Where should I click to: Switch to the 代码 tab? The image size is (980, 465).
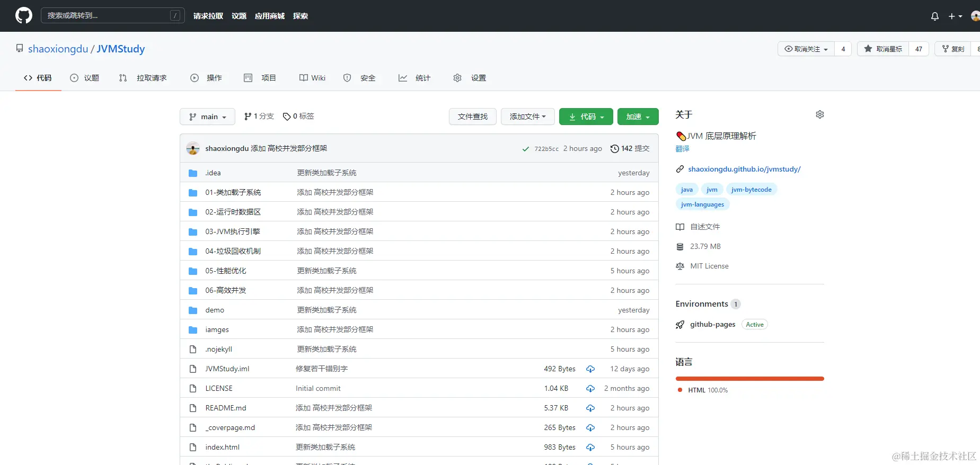coord(38,78)
